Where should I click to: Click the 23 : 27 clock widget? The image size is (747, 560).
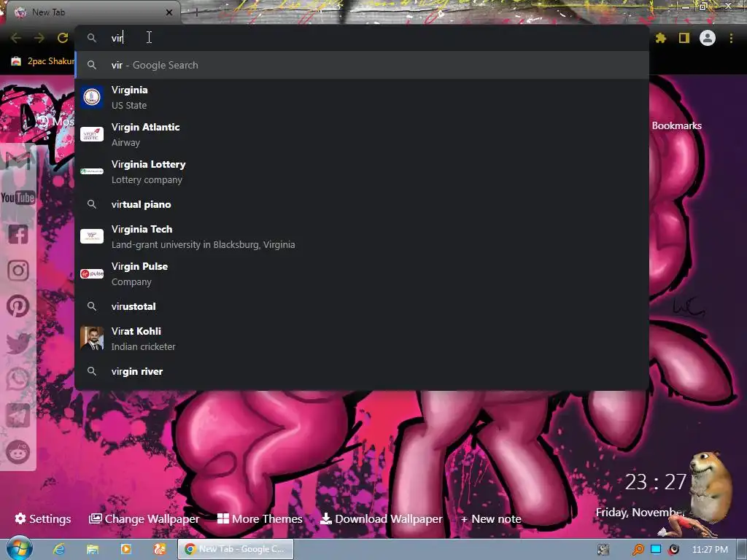pos(656,482)
